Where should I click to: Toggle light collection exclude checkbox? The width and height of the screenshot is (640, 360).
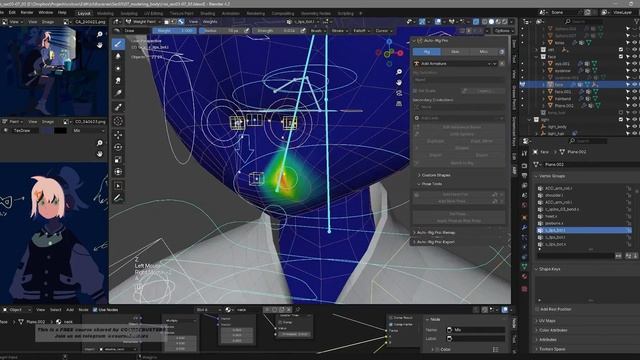(621, 120)
